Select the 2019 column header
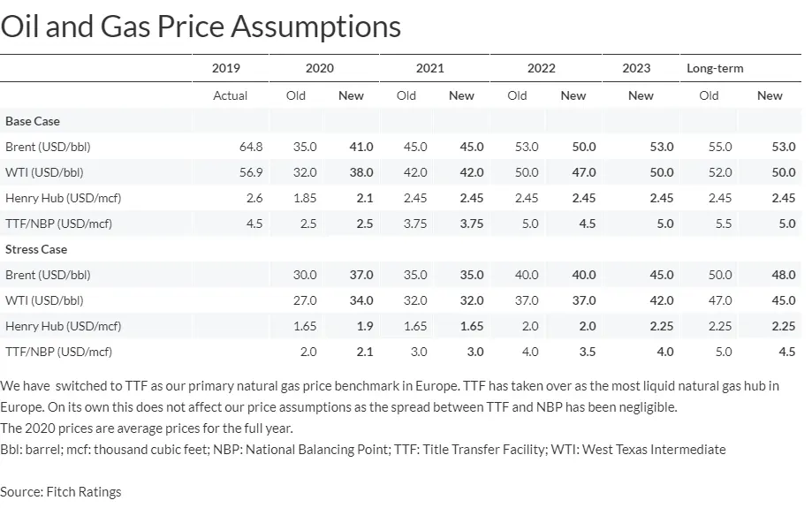Viewport: 812px width, 508px height. coord(226,68)
